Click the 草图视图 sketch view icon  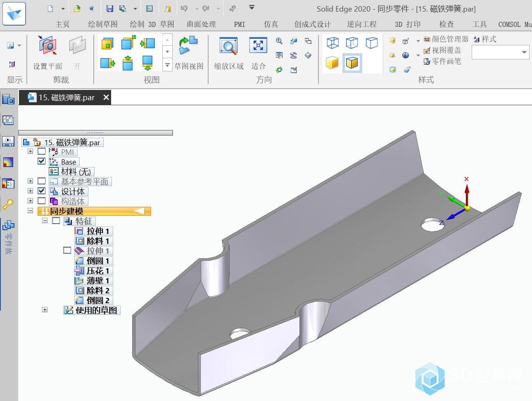coord(188,46)
